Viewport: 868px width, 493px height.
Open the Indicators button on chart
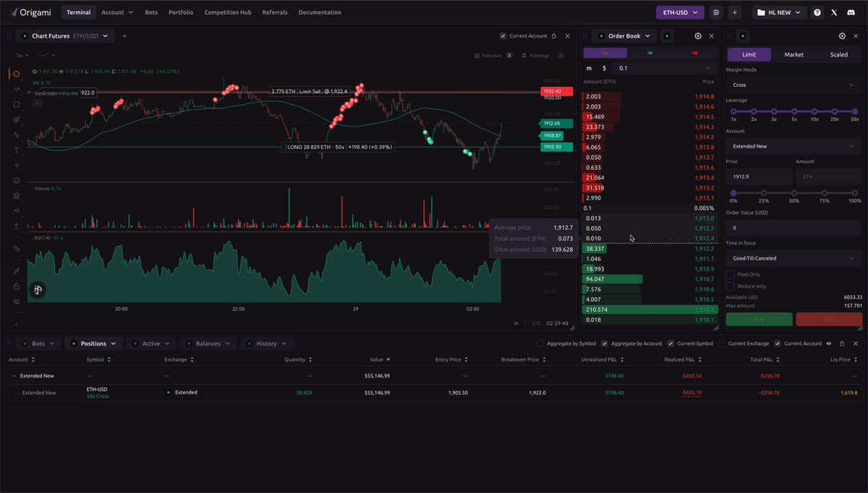(x=493, y=56)
